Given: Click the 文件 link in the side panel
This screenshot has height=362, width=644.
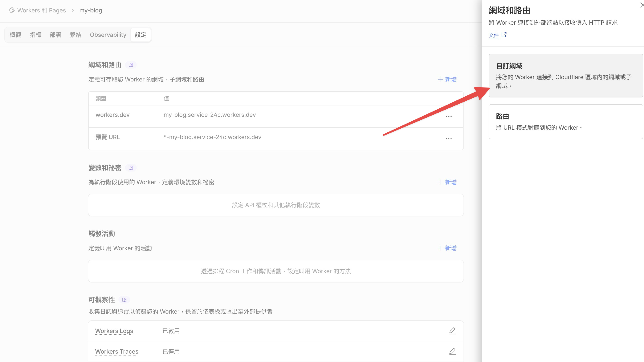Looking at the screenshot, I should [494, 35].
